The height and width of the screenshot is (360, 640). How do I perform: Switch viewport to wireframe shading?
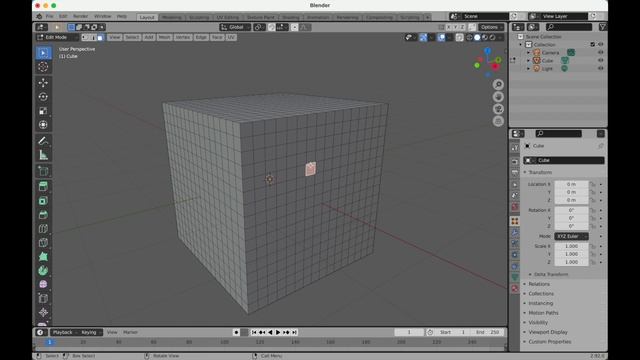469,38
